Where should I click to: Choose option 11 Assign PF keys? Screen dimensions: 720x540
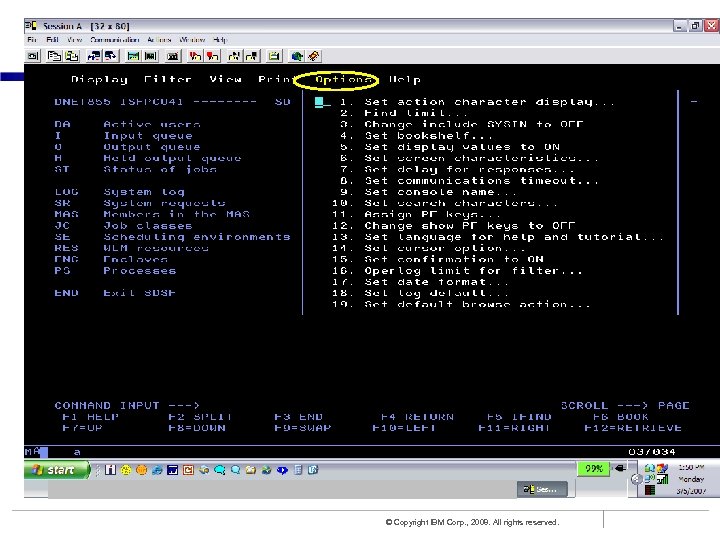416,214
